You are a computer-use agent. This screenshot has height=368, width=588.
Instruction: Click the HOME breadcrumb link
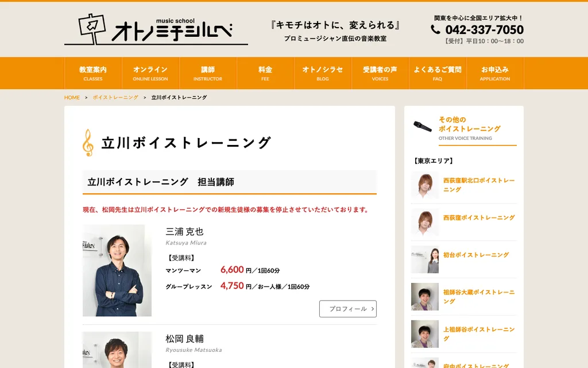72,97
